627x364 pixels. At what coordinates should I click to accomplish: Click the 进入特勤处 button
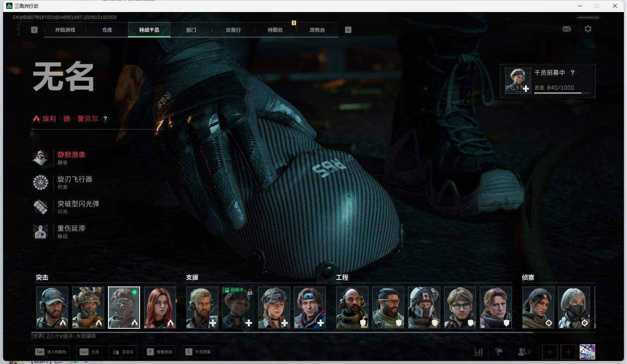click(51, 352)
